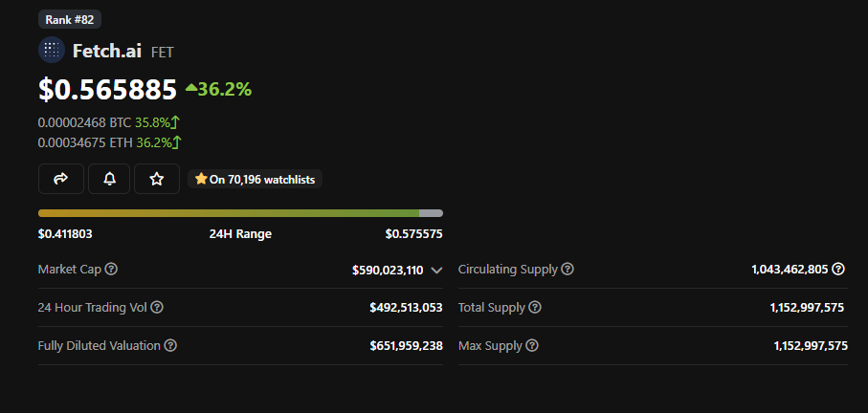
Task: Click Circulating Supply label info icon
Action: (x=568, y=270)
